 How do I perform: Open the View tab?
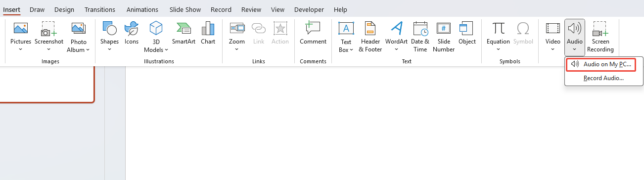pos(278,9)
